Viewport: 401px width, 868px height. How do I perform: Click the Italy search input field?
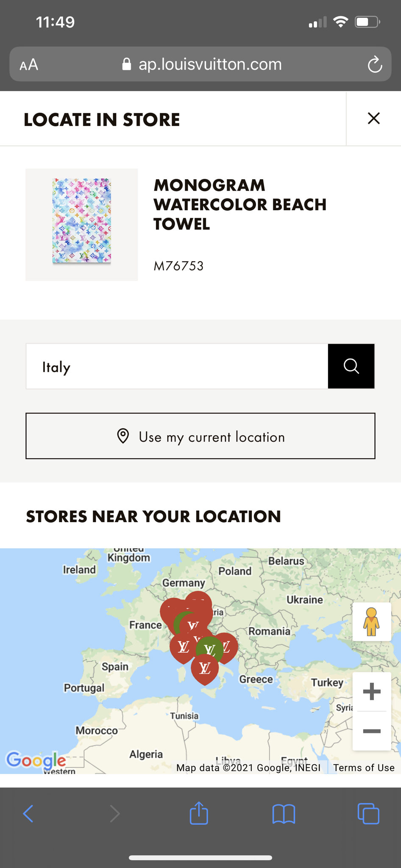click(x=177, y=366)
